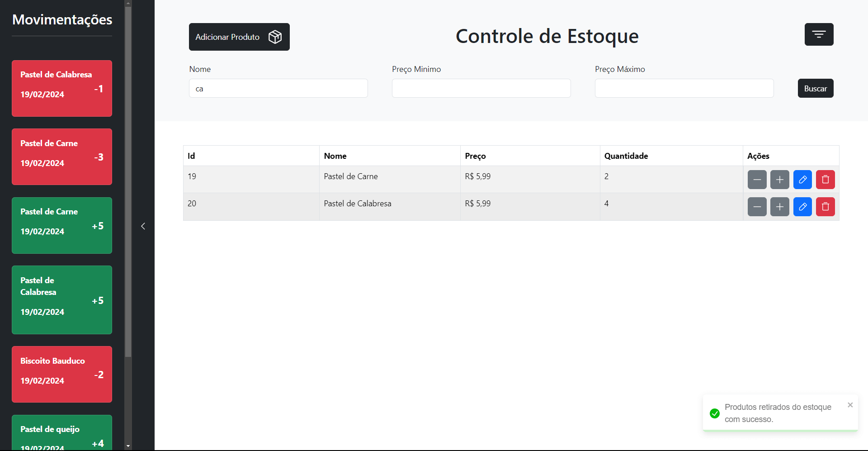Viewport: 868px width, 451px height.
Task: Delete the Pastel de Carne product
Action: [826, 180]
